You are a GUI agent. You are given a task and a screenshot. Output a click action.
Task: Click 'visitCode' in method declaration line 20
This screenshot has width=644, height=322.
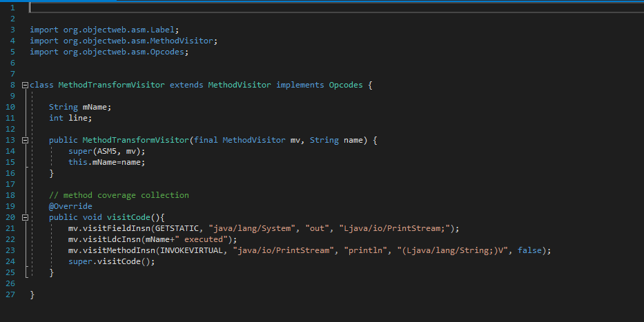coord(128,217)
